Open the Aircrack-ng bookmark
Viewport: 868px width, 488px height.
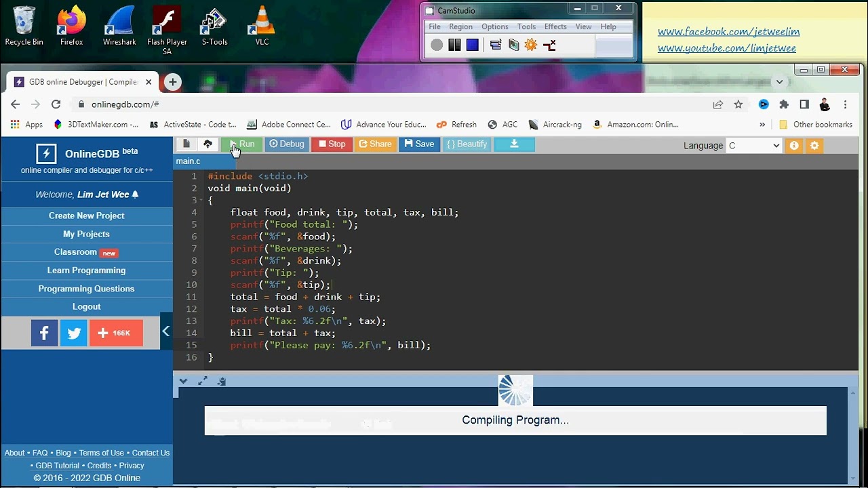coord(555,125)
